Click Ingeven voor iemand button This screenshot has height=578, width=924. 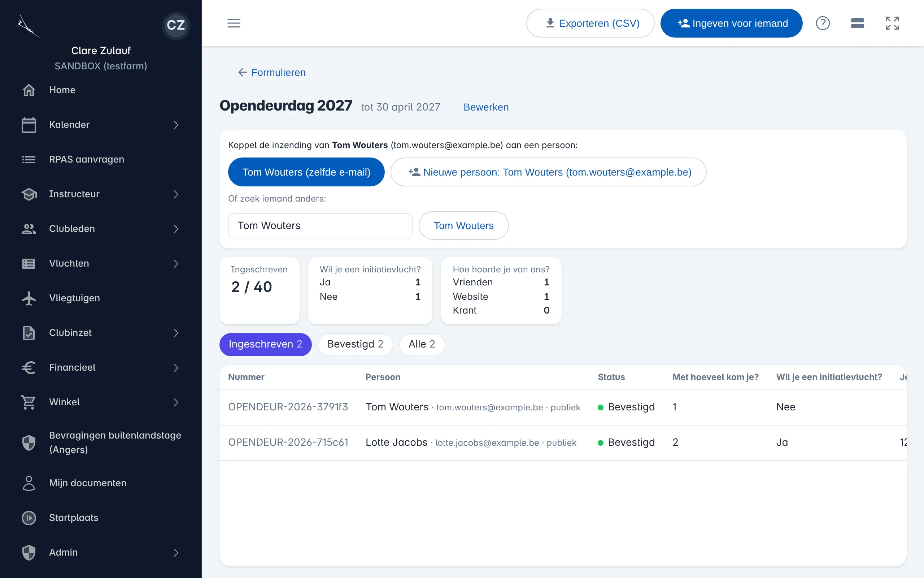[731, 23]
